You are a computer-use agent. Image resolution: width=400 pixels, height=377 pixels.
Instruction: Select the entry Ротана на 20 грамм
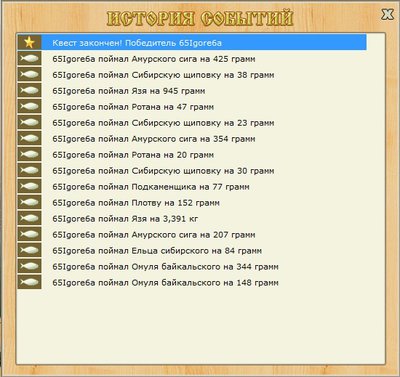192,155
